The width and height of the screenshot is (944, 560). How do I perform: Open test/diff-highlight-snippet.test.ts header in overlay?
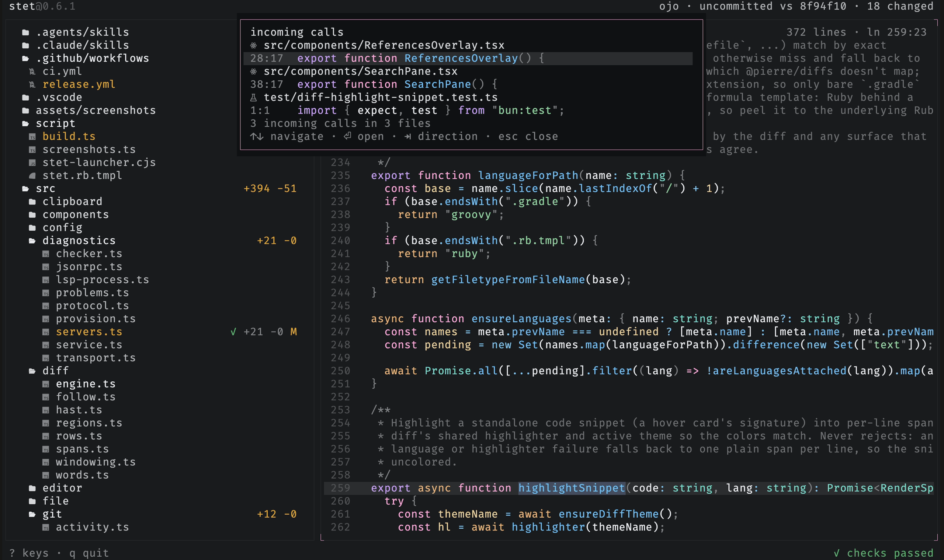381,97
